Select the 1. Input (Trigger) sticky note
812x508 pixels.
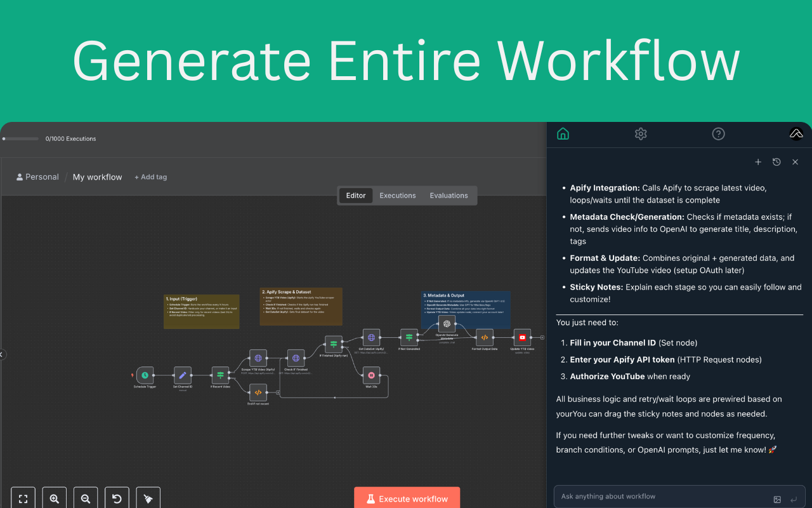click(201, 311)
